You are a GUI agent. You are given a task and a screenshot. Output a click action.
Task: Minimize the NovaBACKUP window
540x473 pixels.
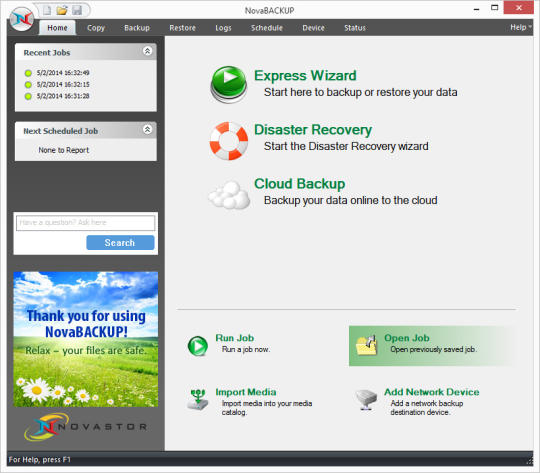pyautogui.click(x=477, y=9)
